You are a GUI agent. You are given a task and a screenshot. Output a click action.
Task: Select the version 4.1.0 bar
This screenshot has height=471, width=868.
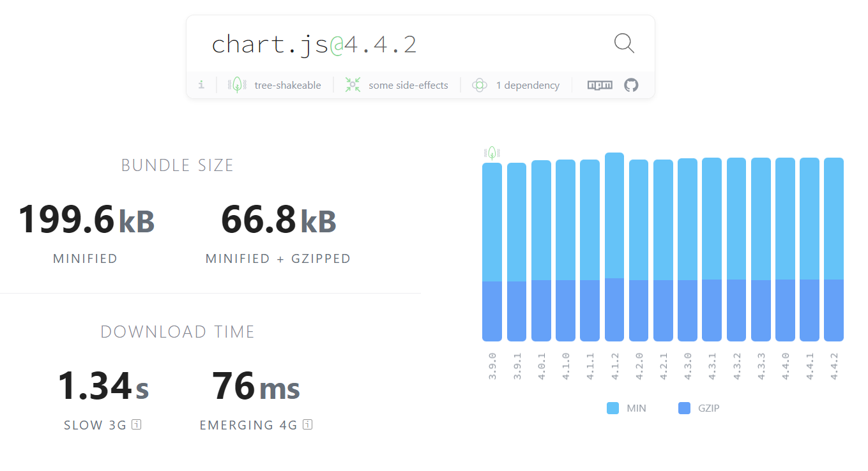click(565, 250)
